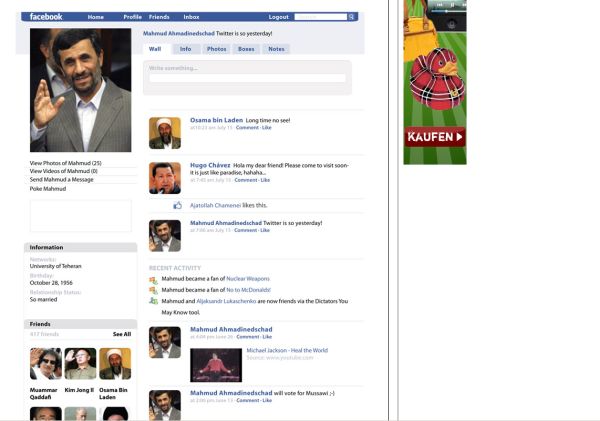
Task: Click Logout in the header bar
Action: point(278,17)
